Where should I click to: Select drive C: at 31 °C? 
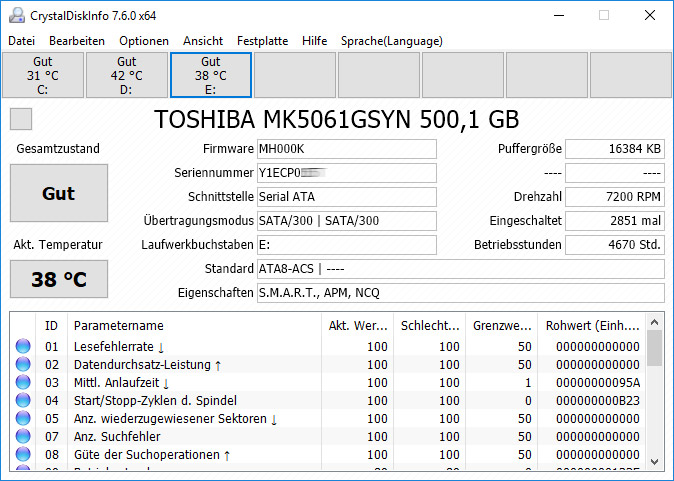tap(43, 75)
